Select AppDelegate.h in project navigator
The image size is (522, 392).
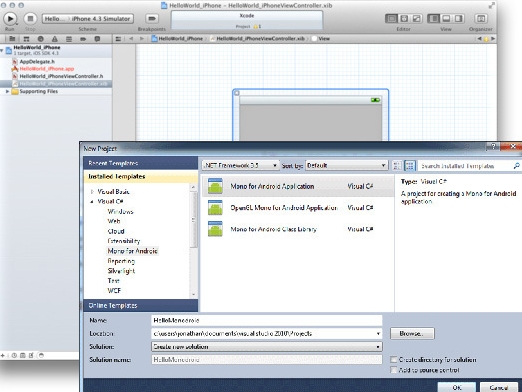(37, 62)
